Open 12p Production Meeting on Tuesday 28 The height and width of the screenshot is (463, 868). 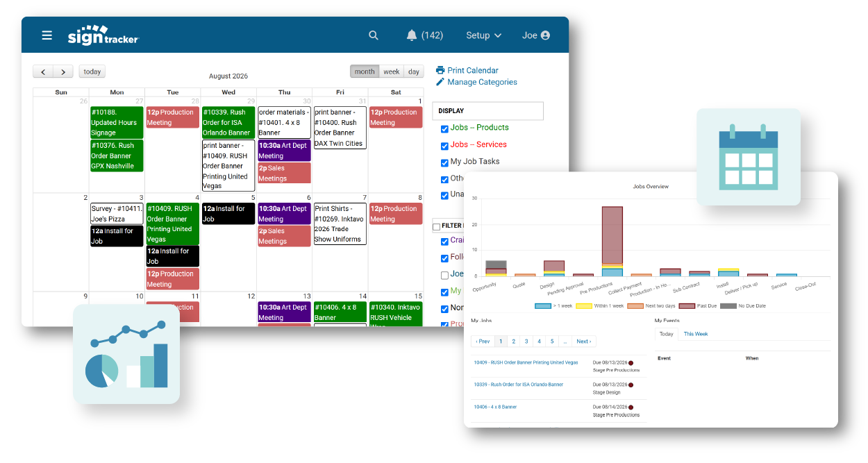[172, 117]
